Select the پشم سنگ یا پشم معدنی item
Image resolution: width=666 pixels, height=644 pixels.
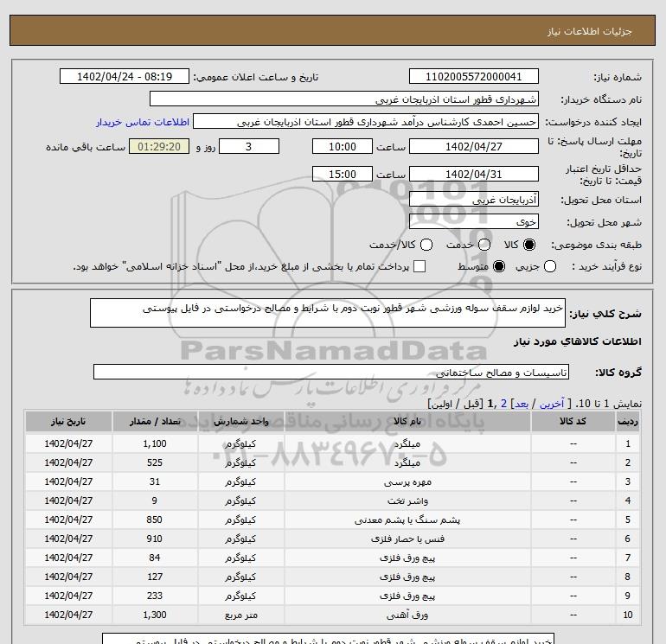pos(407,520)
